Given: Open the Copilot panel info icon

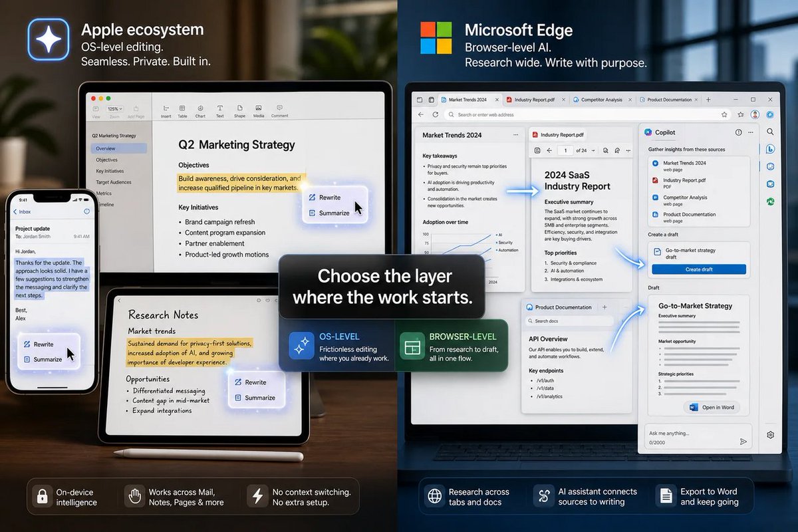Looking at the screenshot, I should pos(739,132).
